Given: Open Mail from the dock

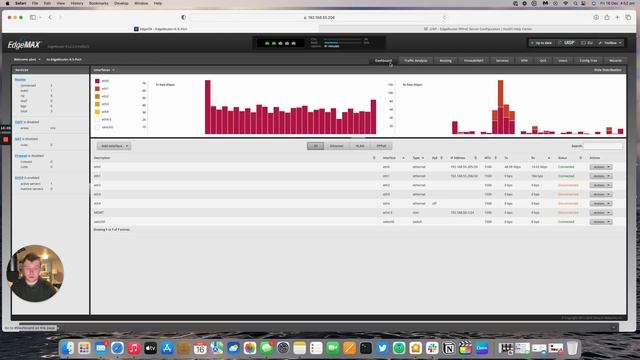Looking at the screenshot, I should [x=101, y=348].
